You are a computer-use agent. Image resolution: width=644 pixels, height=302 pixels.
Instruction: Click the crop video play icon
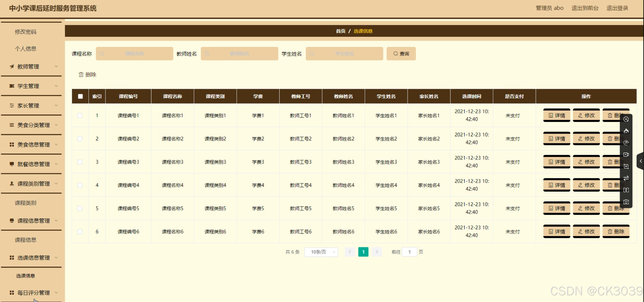tap(626, 166)
